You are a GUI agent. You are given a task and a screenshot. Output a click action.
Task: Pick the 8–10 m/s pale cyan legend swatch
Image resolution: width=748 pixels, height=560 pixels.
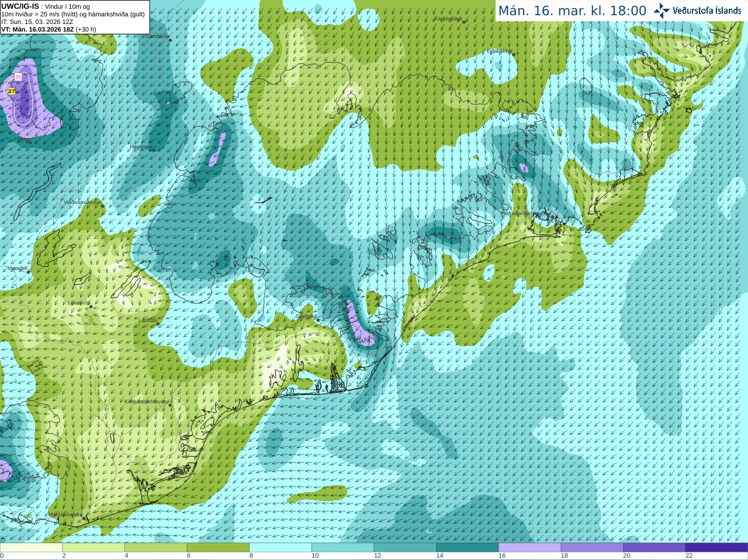tap(280, 547)
